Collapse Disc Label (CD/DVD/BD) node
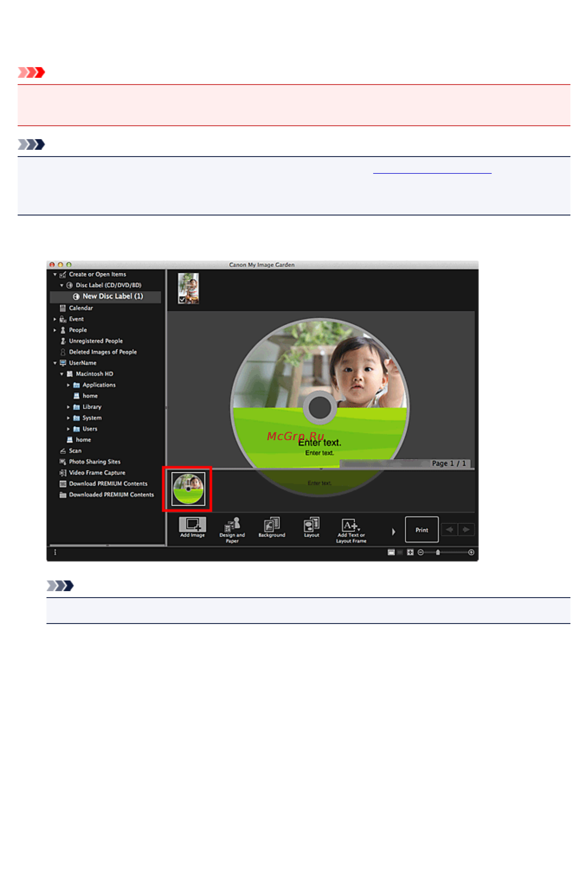588x872 pixels. [62, 285]
